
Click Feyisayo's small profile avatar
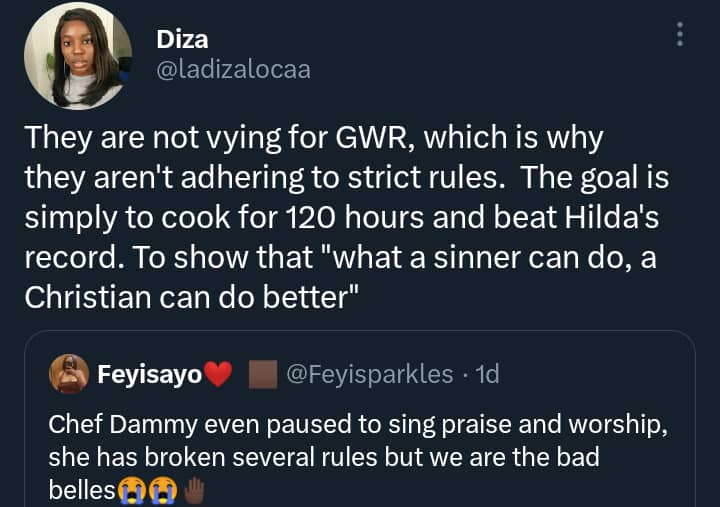click(x=68, y=374)
